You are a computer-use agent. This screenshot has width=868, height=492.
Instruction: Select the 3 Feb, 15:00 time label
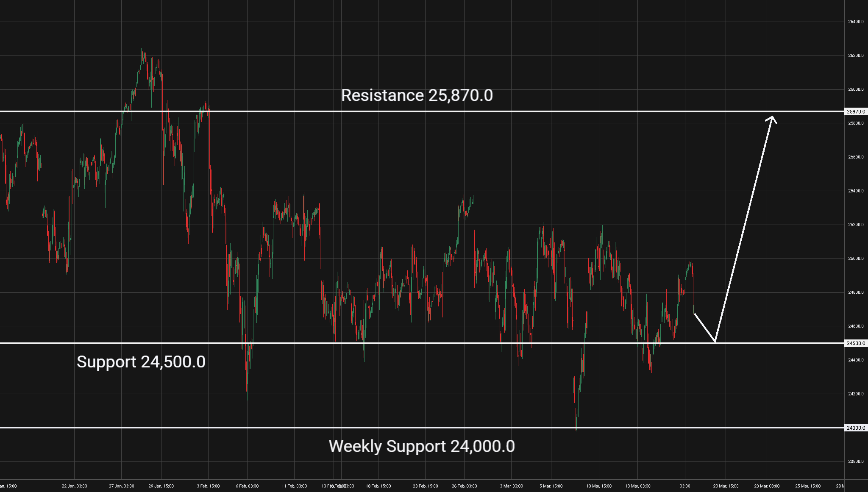(208, 486)
